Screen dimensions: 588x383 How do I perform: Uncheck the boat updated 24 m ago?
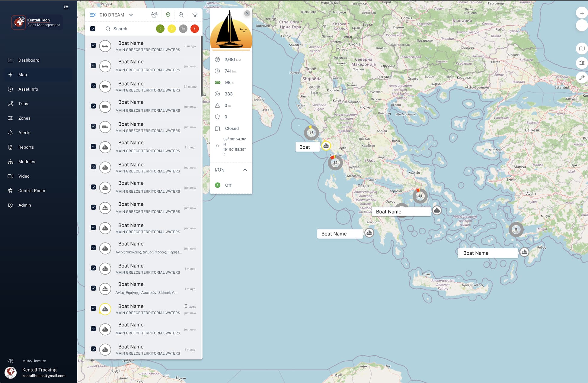[94, 86]
